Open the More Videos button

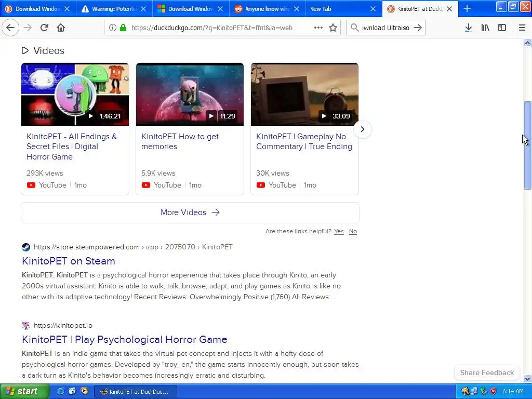[x=190, y=212]
